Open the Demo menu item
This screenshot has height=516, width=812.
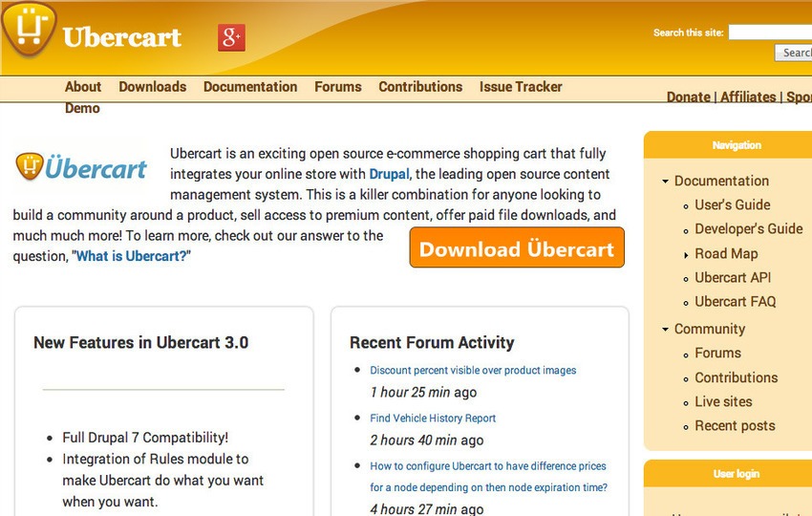[82, 108]
